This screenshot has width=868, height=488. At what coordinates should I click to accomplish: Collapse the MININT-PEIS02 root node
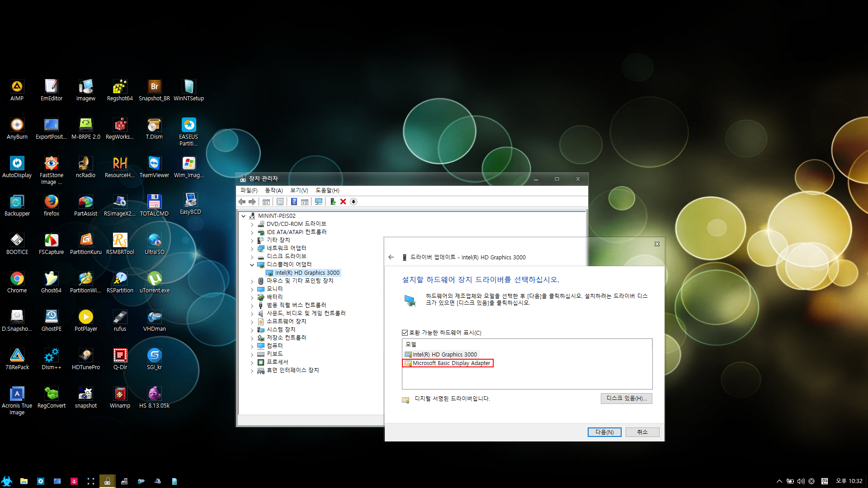[x=244, y=216]
